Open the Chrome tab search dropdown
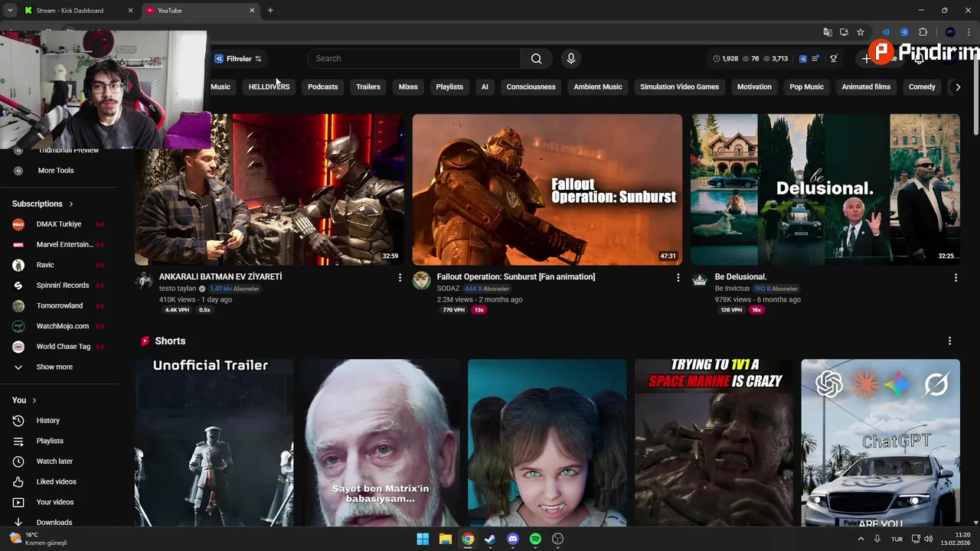Screen dimensions: 980x551 [10, 11]
